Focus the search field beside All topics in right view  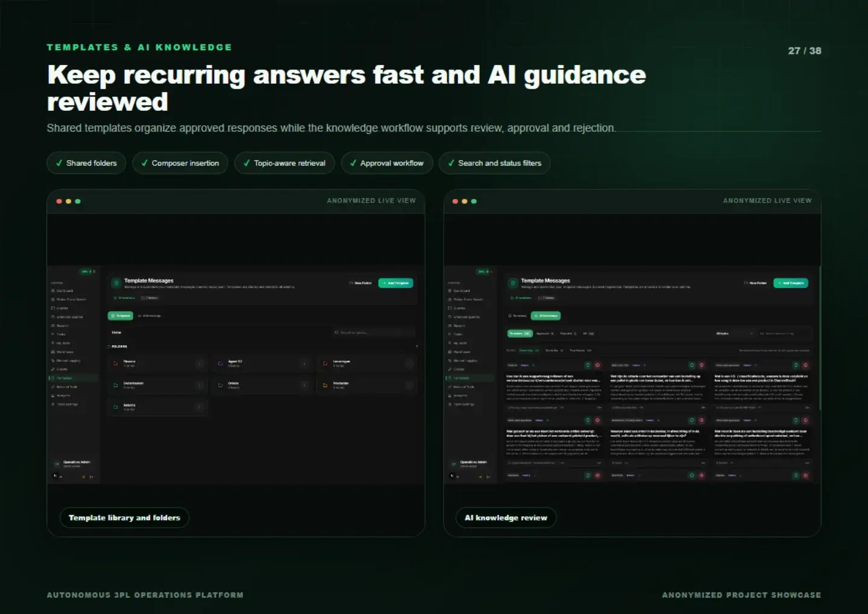tap(785, 334)
